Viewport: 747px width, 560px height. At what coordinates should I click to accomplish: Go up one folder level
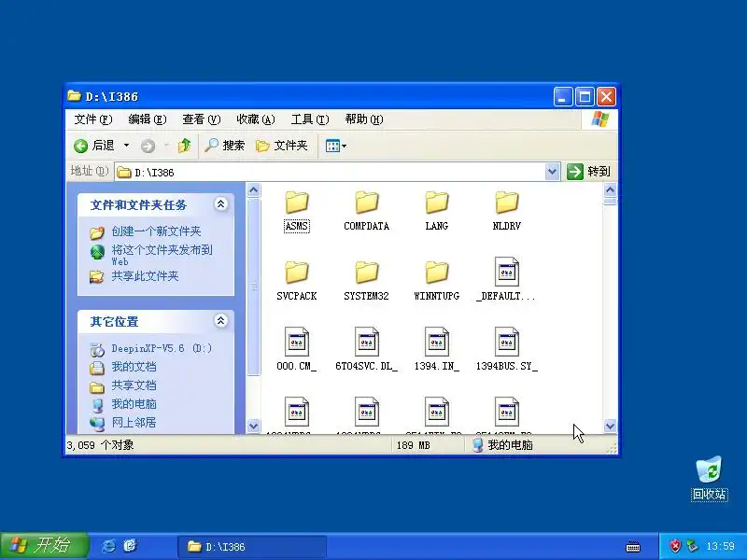click(x=184, y=146)
